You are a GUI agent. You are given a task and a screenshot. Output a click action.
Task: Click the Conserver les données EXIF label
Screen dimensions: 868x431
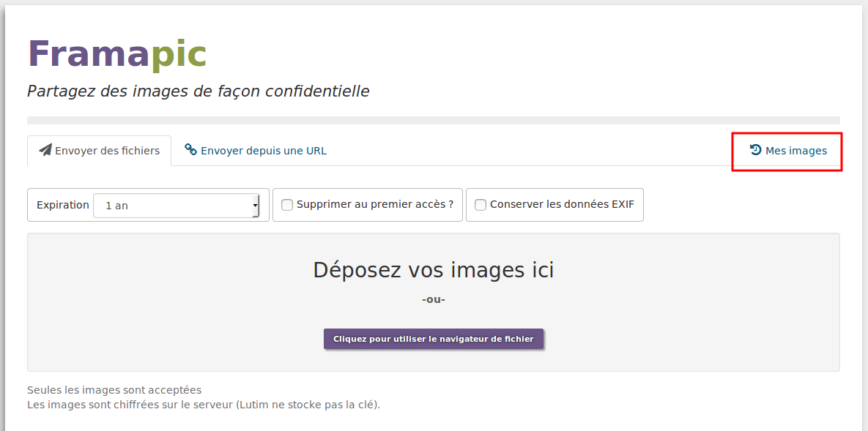tap(562, 204)
